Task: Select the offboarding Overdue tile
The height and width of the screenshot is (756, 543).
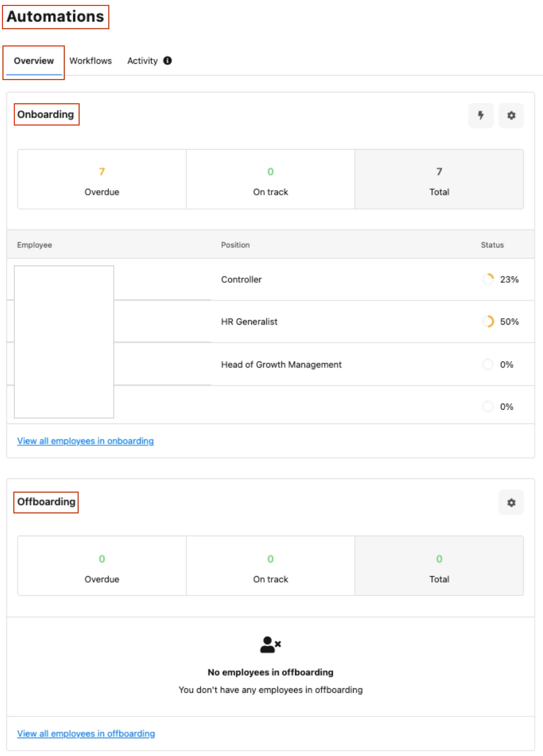Action: (x=102, y=566)
